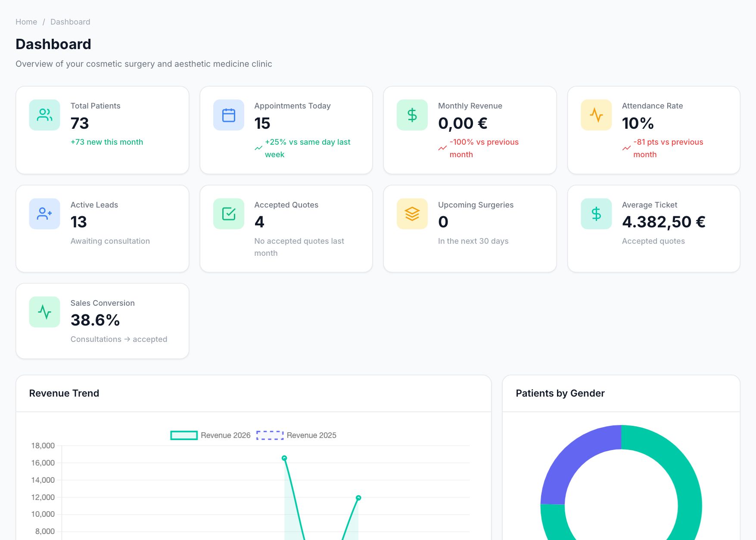
Task: Click the 'Awaiting consultation' text
Action: click(110, 241)
